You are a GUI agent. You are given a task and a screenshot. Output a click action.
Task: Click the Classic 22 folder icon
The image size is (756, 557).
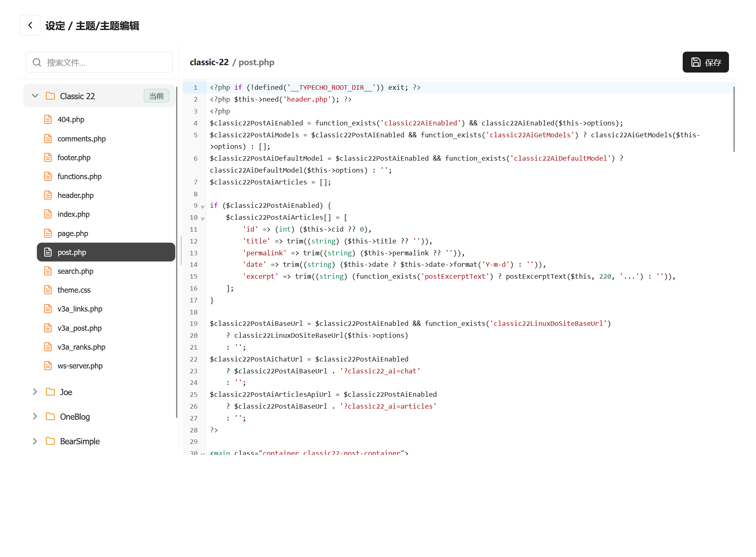[x=50, y=96]
